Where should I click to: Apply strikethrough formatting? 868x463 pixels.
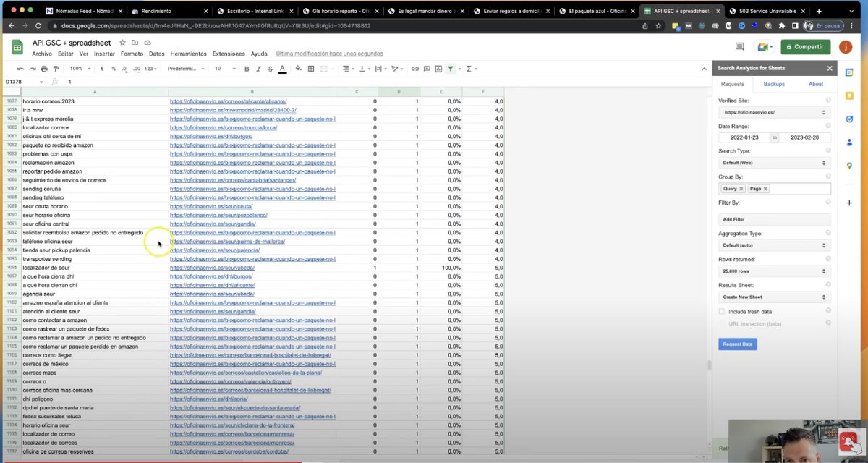270,69
